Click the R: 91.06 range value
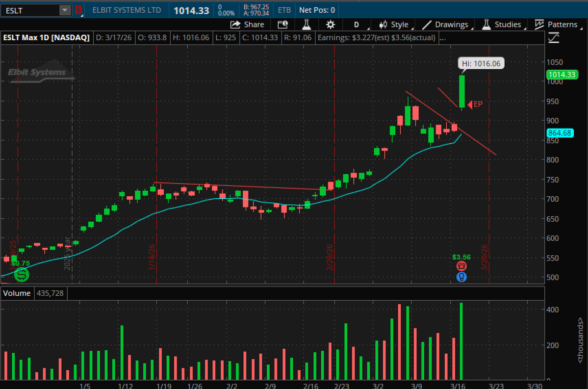Screen dimensions: 588x389 [x=298, y=37]
